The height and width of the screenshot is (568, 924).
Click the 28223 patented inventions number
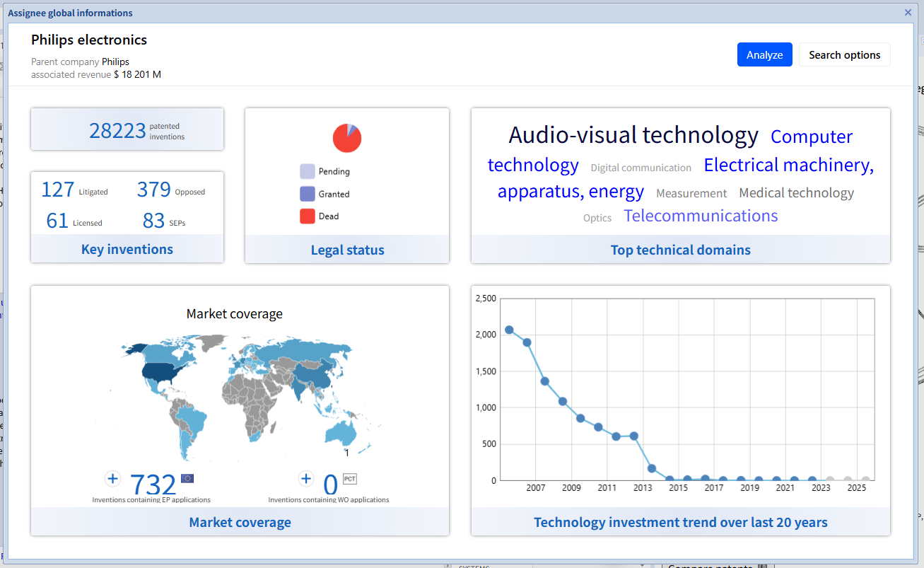(117, 130)
